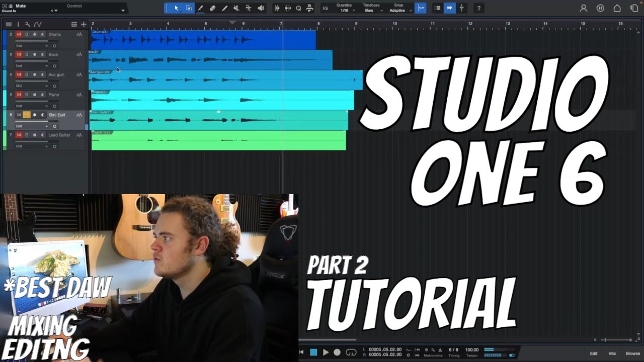The width and height of the screenshot is (644, 362).
Task: Open the help question mark
Action: [478, 8]
